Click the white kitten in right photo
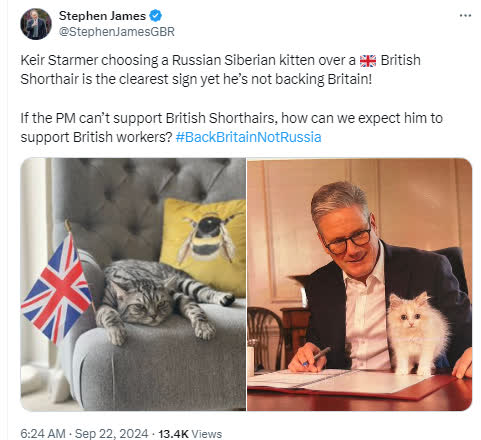This screenshot has width=481, height=440. [x=418, y=333]
